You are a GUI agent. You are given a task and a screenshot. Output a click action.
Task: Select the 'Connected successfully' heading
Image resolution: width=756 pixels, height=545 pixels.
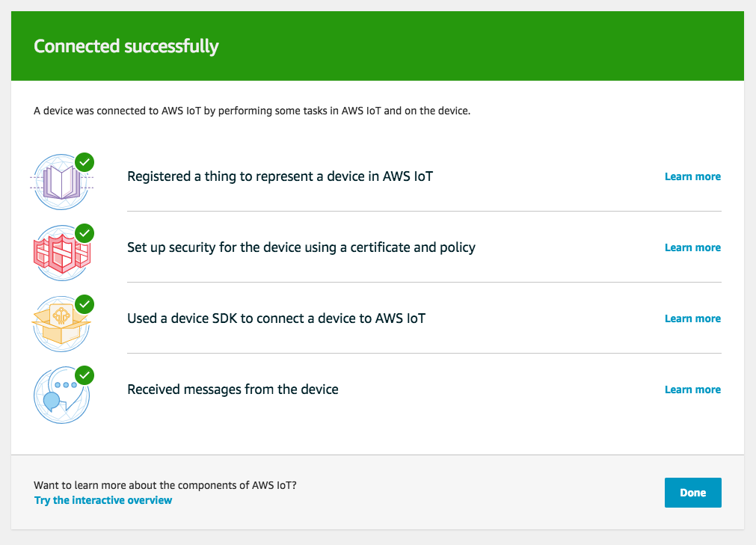pos(126,46)
